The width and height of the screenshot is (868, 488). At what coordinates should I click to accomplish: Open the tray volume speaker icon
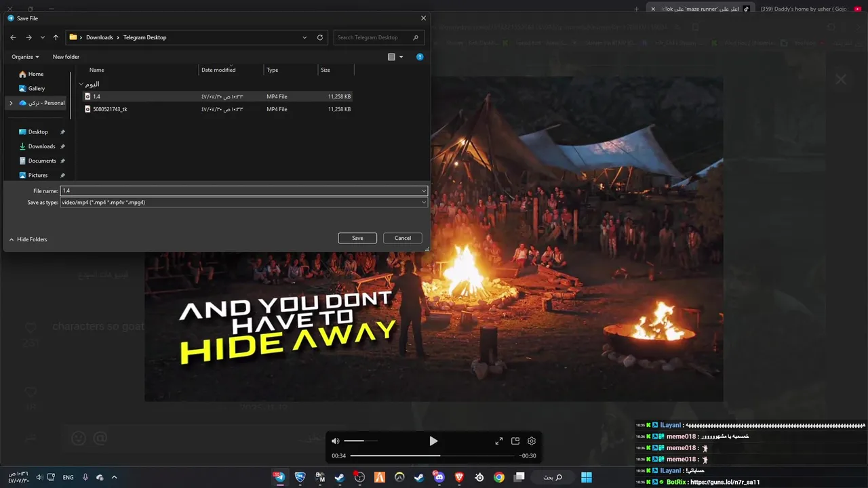(39, 477)
